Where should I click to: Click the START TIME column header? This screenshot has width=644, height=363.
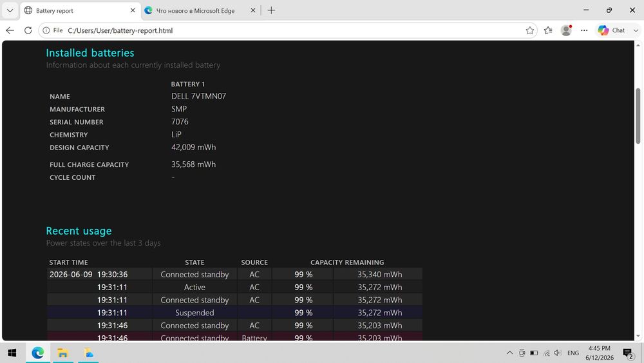click(x=69, y=262)
